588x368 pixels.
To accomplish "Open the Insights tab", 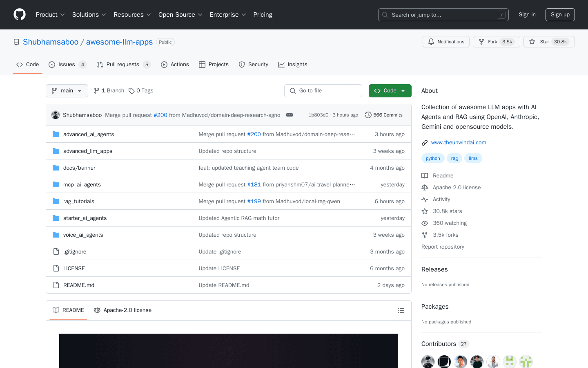I will click(292, 64).
